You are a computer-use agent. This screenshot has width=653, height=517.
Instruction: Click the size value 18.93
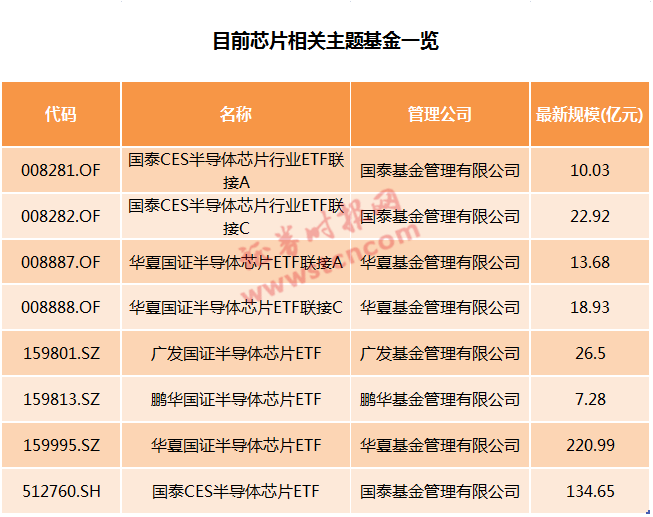coord(590,307)
